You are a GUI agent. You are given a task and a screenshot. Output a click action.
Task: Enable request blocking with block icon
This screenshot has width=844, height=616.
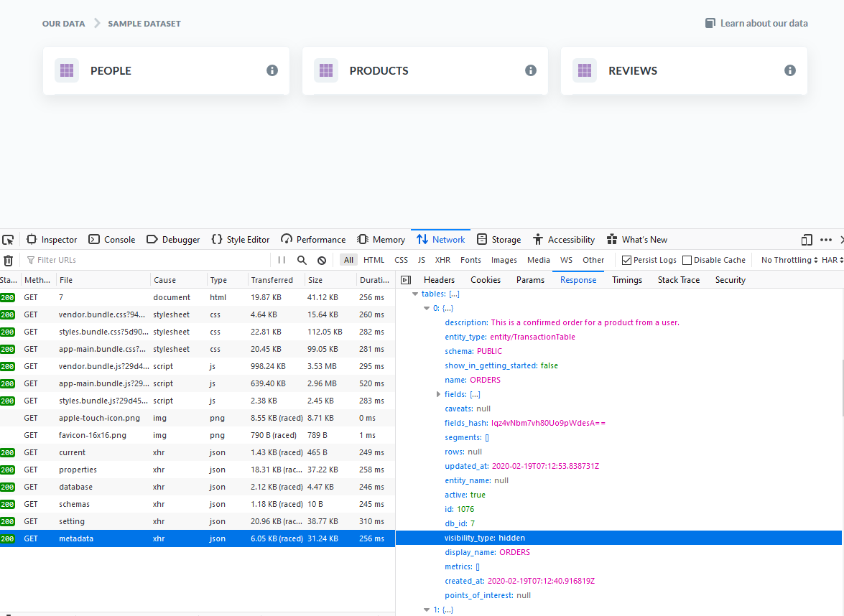321,260
